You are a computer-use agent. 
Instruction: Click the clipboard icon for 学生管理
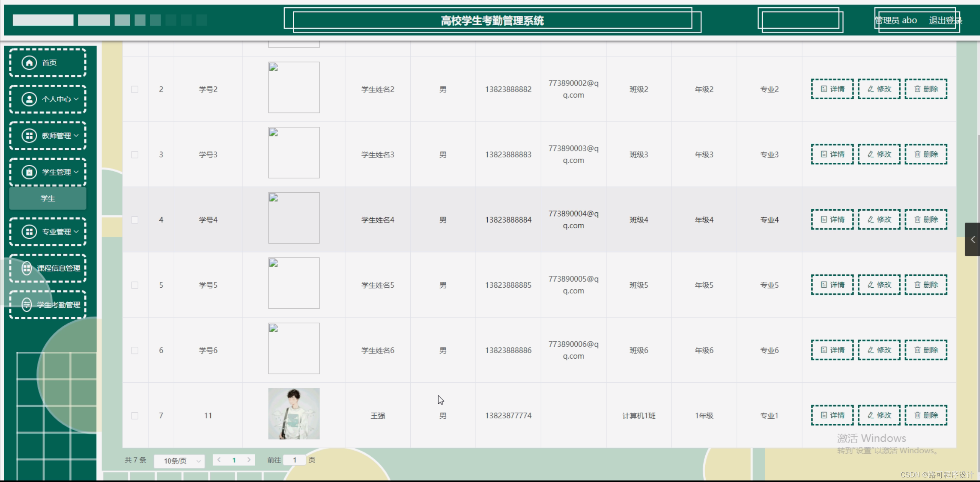click(x=29, y=172)
